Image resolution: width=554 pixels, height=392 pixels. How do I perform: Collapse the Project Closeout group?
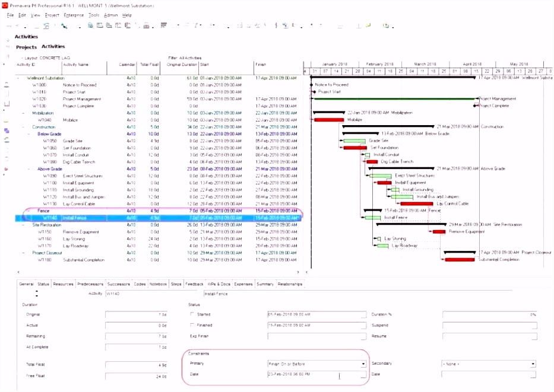pyautogui.click(x=24, y=253)
